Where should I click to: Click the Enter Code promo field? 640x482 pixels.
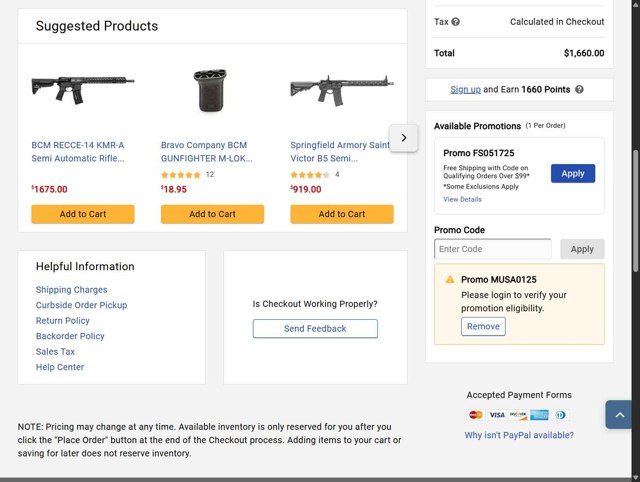493,249
